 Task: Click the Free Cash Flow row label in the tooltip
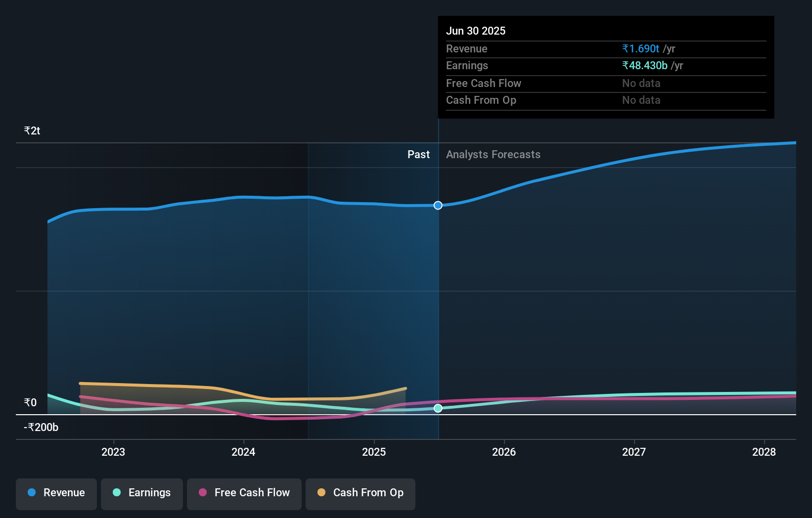(484, 84)
